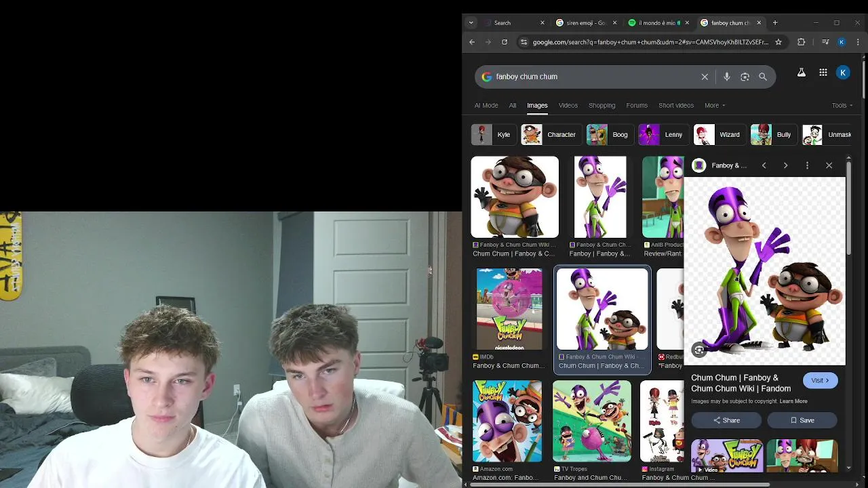Screen dimensions: 868x488
Task: Open the IMDb Fanboy & Chum Chum thumbnail
Action: point(509,309)
